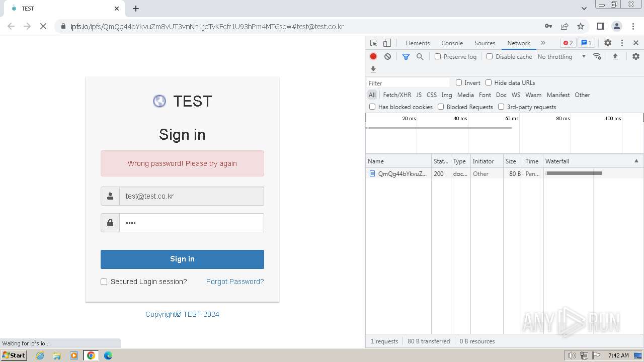Click the inspect element picker icon
This screenshot has width=644, height=362.
373,43
